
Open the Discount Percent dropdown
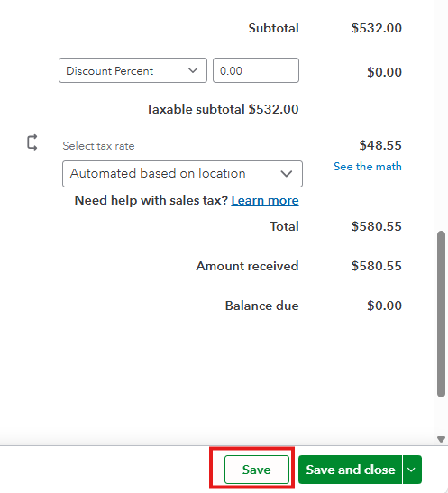coord(133,70)
